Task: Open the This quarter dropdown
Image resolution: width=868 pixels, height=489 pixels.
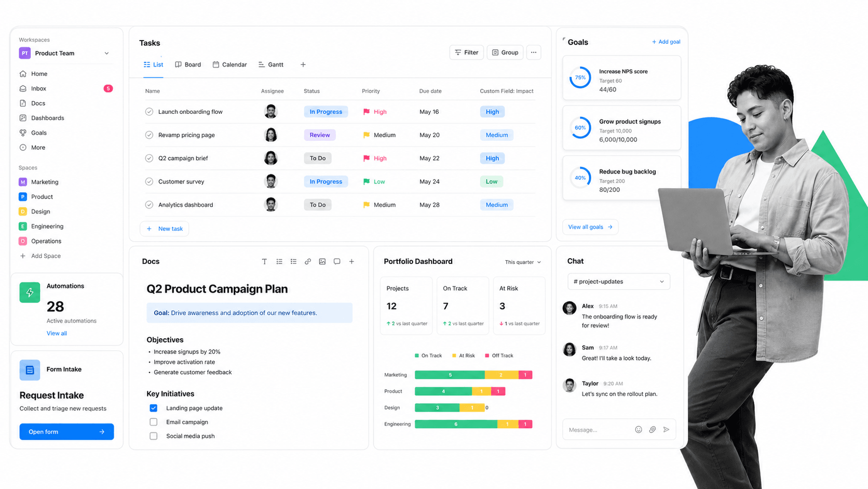Action: pos(523,262)
